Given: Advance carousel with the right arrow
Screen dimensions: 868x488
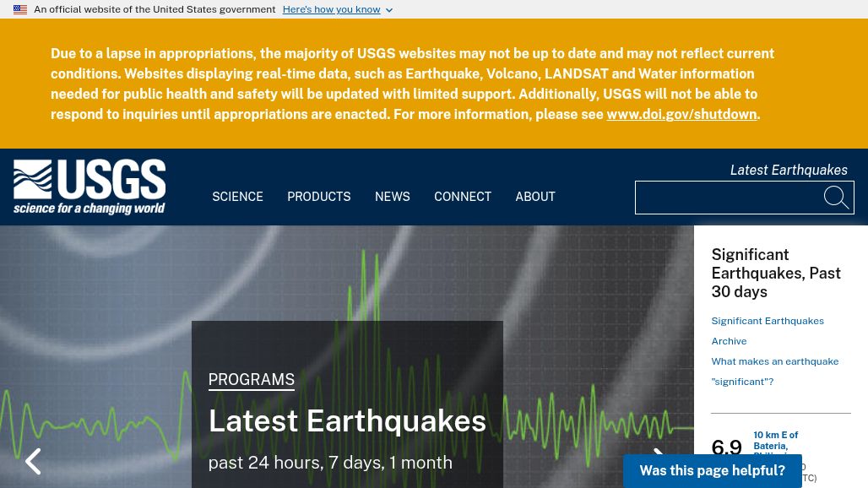Looking at the screenshot, I should tap(659, 457).
